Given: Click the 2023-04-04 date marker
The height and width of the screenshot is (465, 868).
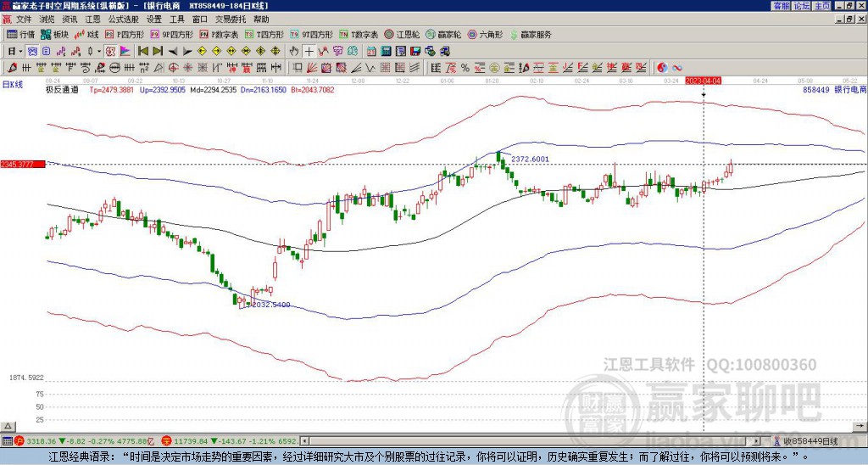Looking at the screenshot, I should coord(703,81).
